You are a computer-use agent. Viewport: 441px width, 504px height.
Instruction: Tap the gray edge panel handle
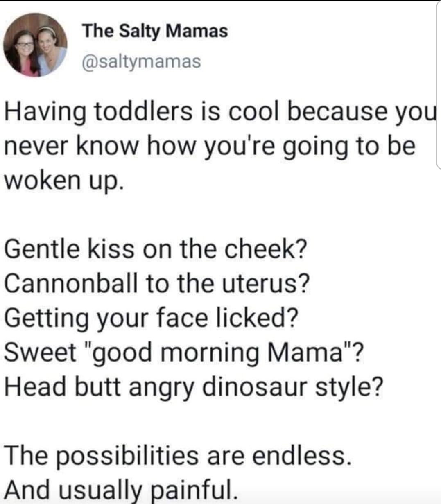point(437,84)
